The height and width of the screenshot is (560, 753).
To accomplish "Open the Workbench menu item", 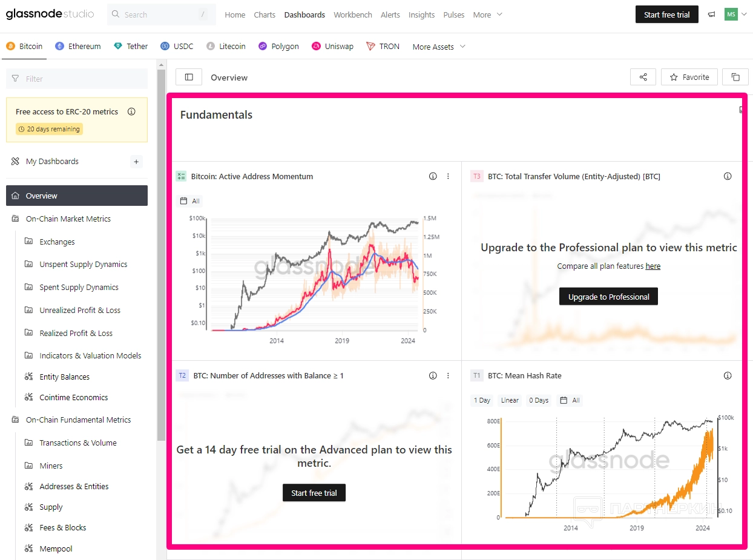I will tap(353, 15).
